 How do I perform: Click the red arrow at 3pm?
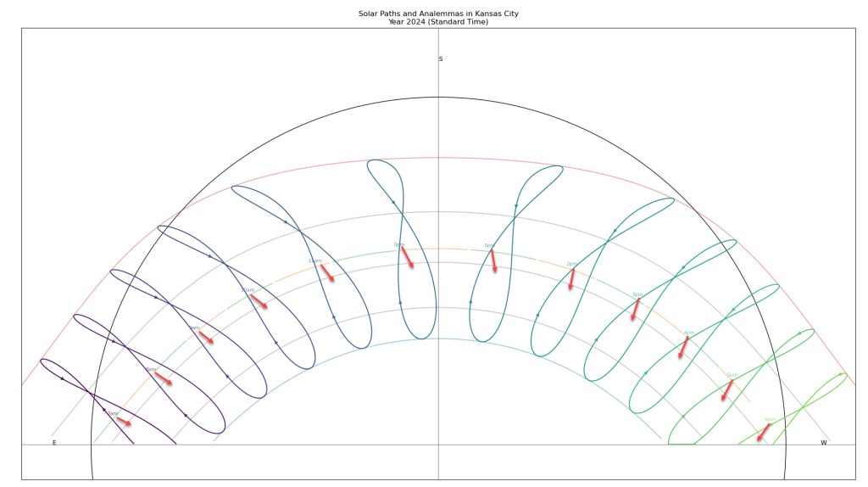[635, 309]
